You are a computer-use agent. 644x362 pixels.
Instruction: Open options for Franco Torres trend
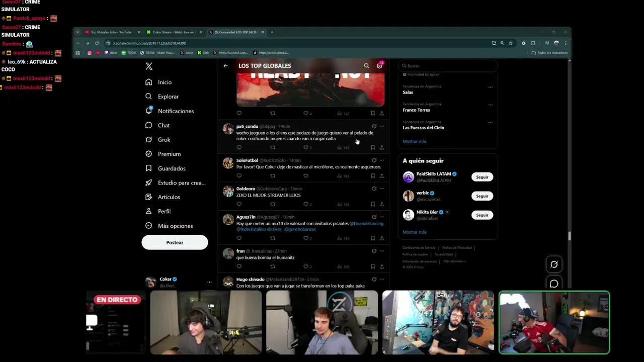point(490,105)
